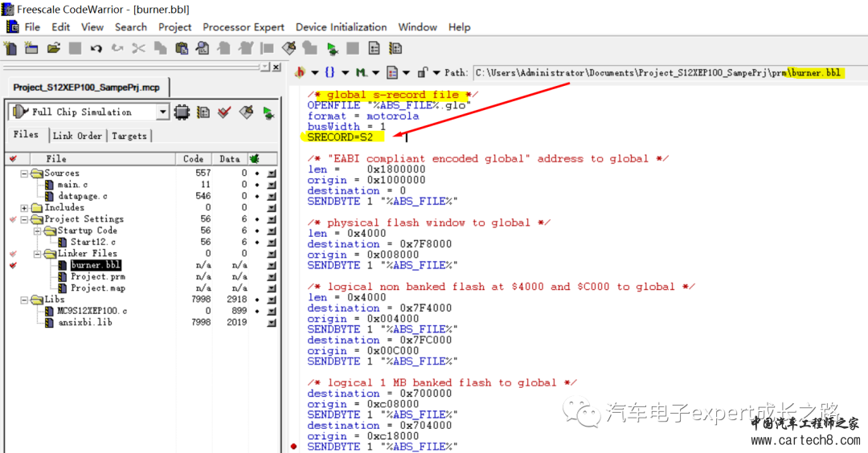The width and height of the screenshot is (868, 453).
Task: Toggle the touch checkmark beside Linker Files
Action: (x=14, y=253)
